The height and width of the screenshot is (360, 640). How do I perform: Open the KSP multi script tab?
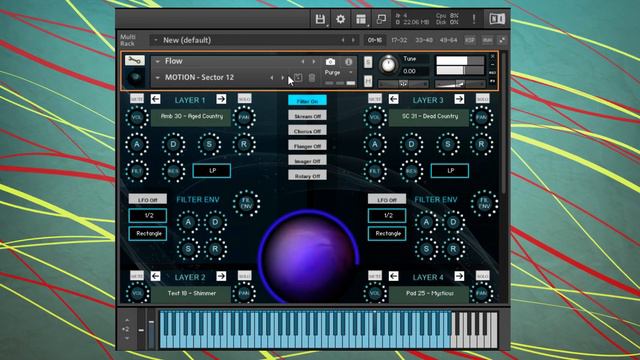pos(470,40)
